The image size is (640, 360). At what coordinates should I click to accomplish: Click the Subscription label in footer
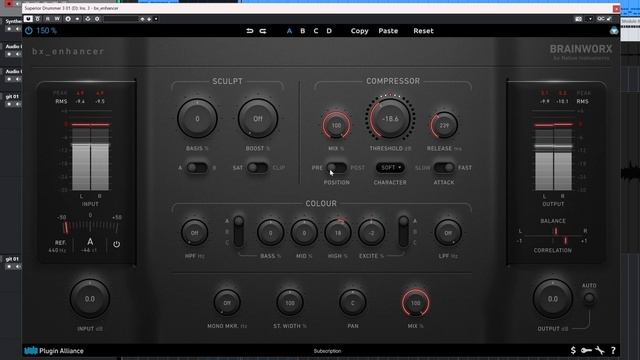[x=327, y=351]
